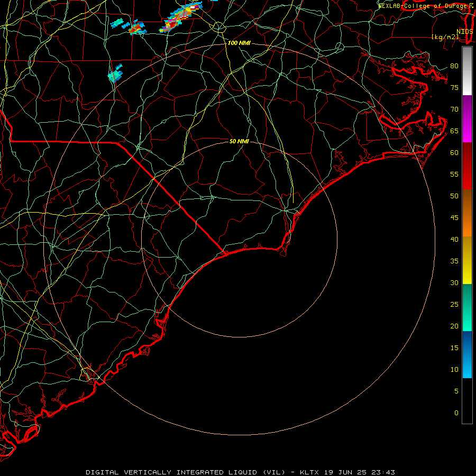Click the kg/m2 units label
The image size is (476, 476).
point(445,37)
